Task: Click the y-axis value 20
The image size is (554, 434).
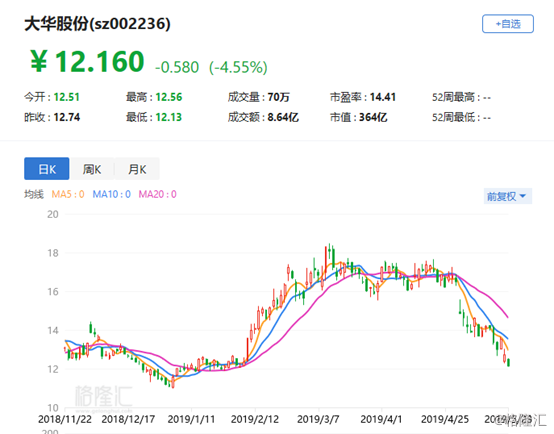Action: click(53, 215)
